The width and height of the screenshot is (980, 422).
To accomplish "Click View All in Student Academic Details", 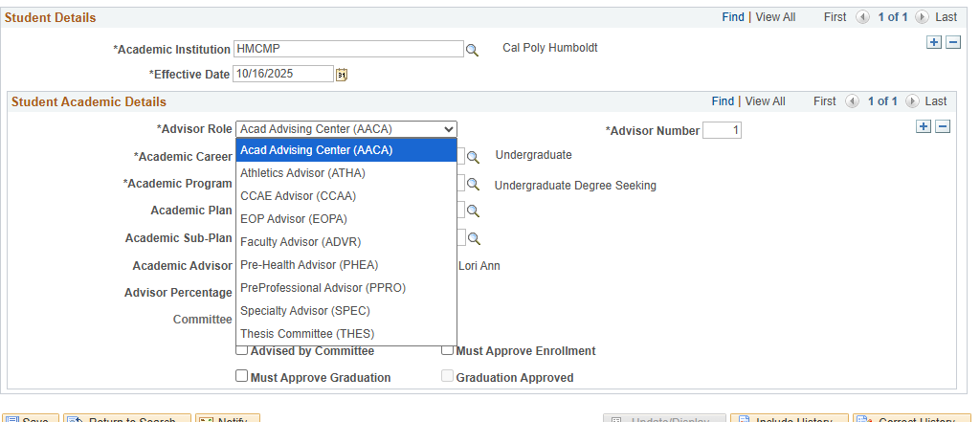I will [x=765, y=101].
